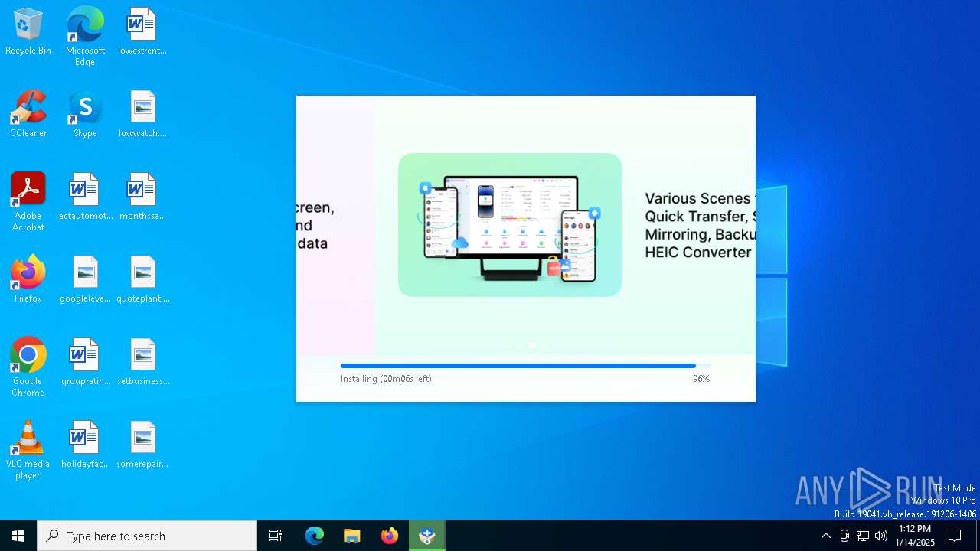This screenshot has height=551, width=980.
Task: Open CCleaner desktop shortcut
Action: pyautogui.click(x=28, y=115)
